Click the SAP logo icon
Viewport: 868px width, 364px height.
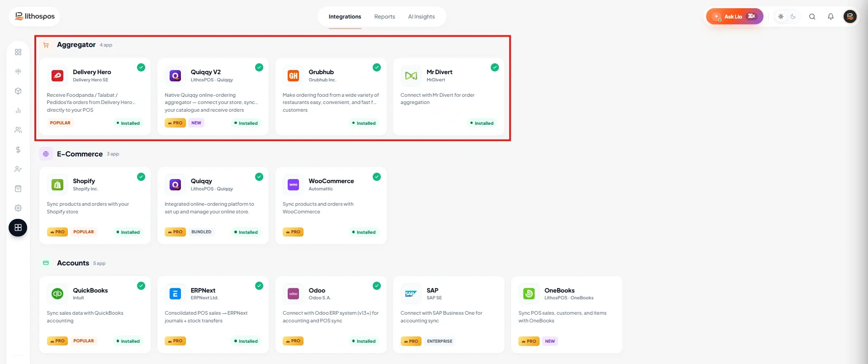[411, 293]
